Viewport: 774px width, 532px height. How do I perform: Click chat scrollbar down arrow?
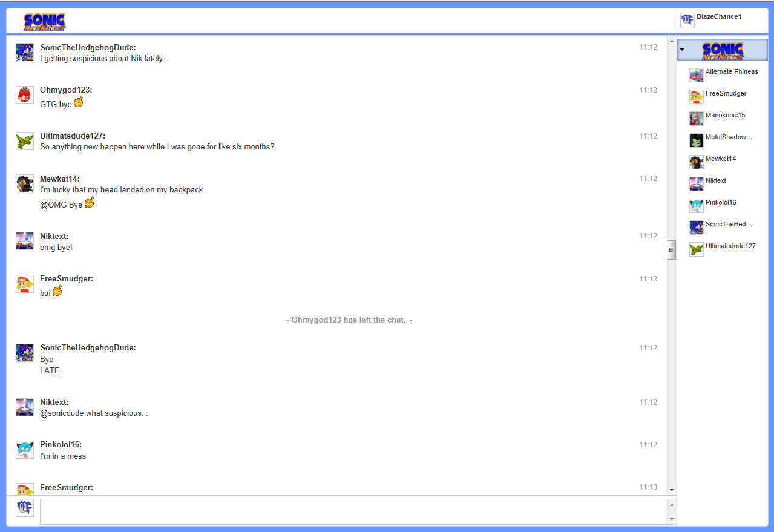pos(671,490)
